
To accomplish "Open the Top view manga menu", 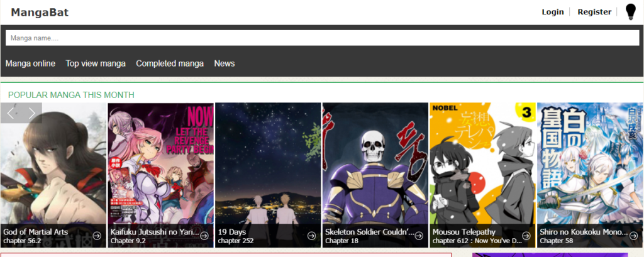I will click(x=96, y=63).
